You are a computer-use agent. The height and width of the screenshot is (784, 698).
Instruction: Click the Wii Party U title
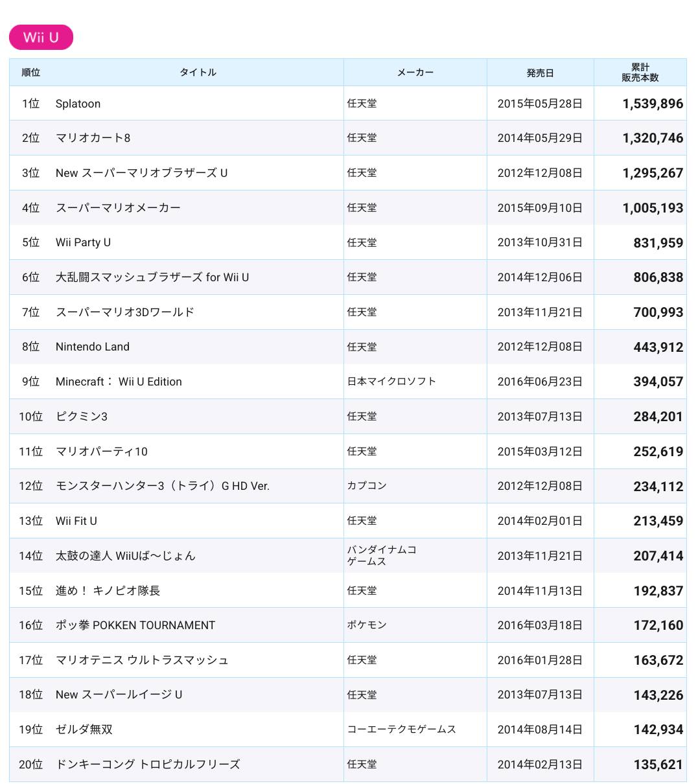click(x=83, y=242)
